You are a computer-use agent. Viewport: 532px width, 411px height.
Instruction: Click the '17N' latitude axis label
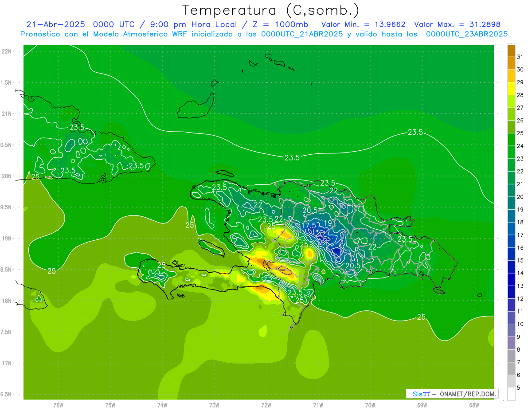click(x=7, y=363)
